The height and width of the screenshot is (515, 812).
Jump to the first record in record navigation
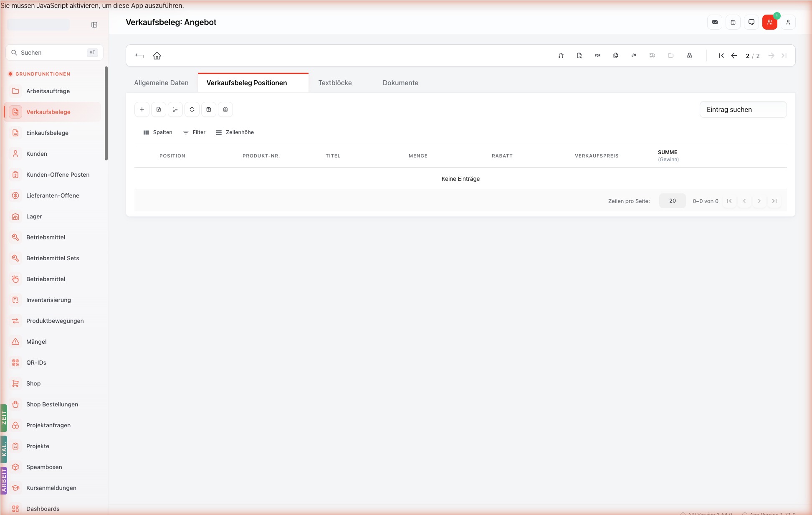coord(721,56)
